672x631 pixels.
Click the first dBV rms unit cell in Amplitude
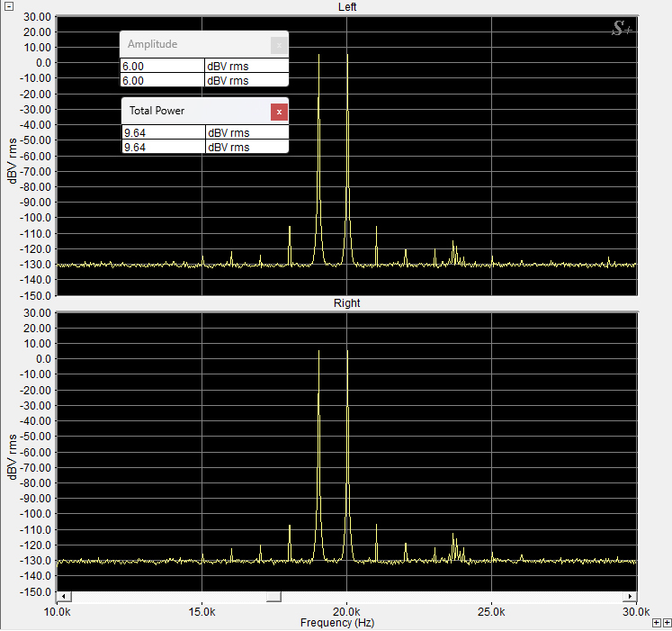click(246, 66)
